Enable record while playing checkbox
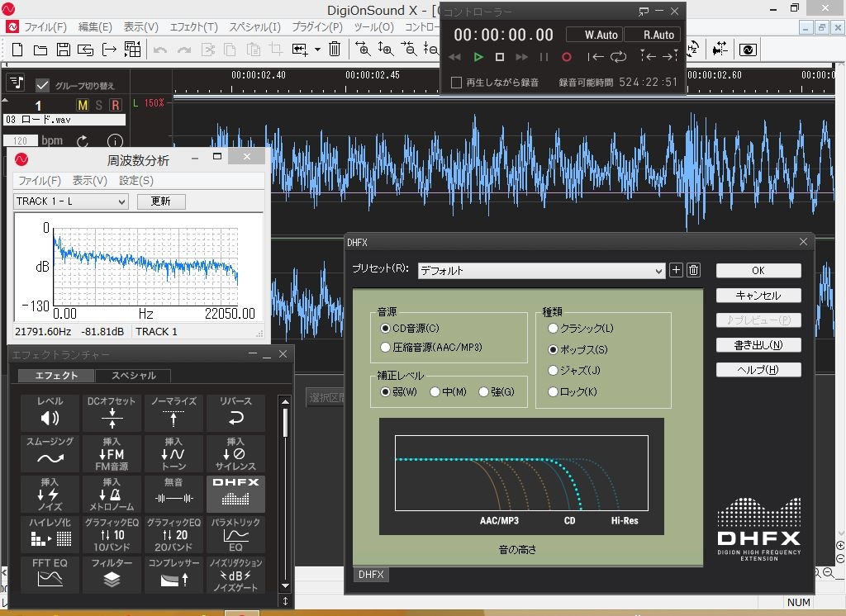The width and height of the screenshot is (846, 616). coord(456,83)
